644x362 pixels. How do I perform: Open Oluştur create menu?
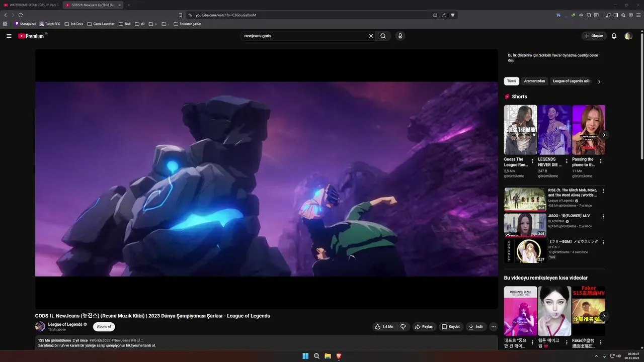point(594,36)
